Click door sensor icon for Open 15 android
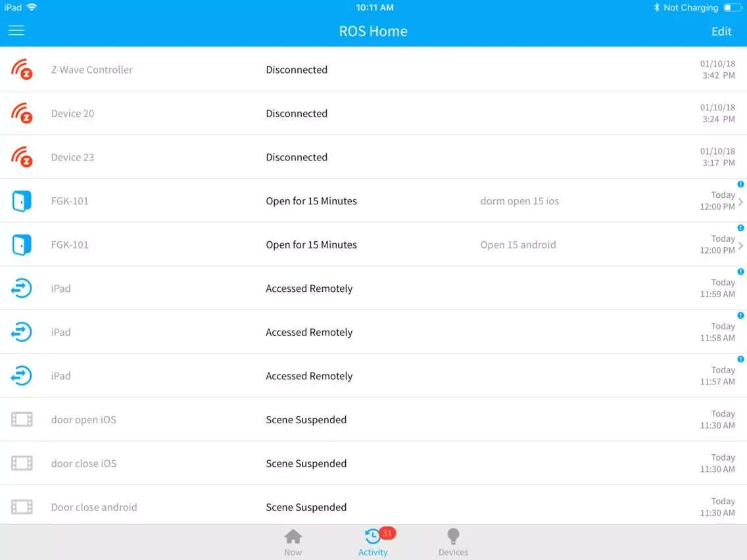This screenshot has width=747, height=560. tap(22, 245)
